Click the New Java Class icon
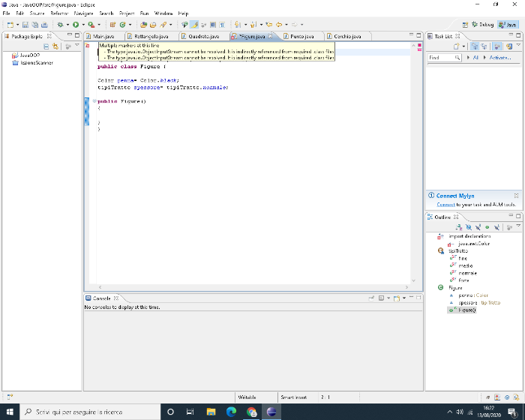Viewport: 525px width, 420px height. coord(123,25)
